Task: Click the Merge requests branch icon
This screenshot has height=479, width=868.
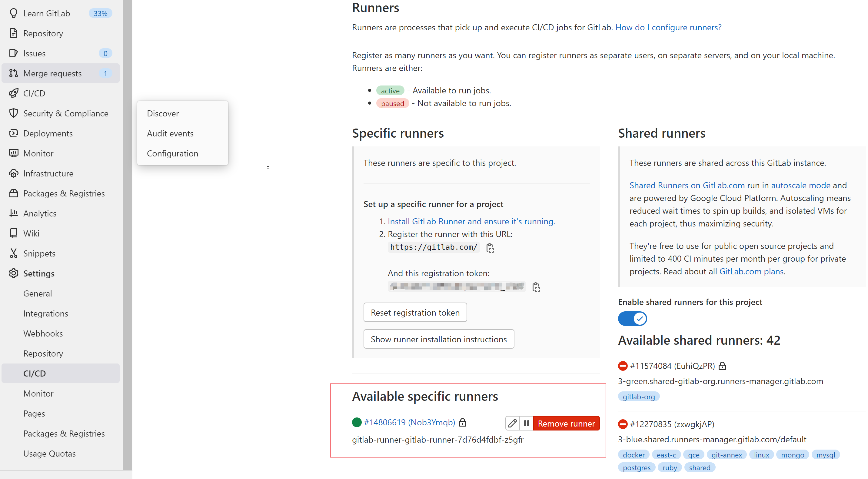Action: 13,73
